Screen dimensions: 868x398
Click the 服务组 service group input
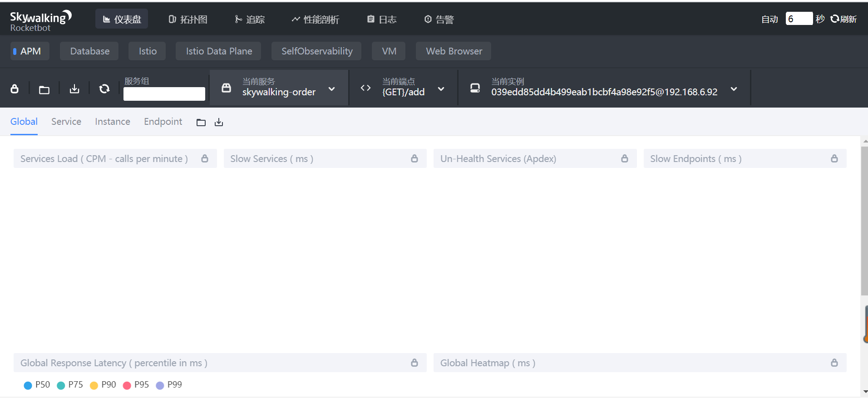coord(164,94)
